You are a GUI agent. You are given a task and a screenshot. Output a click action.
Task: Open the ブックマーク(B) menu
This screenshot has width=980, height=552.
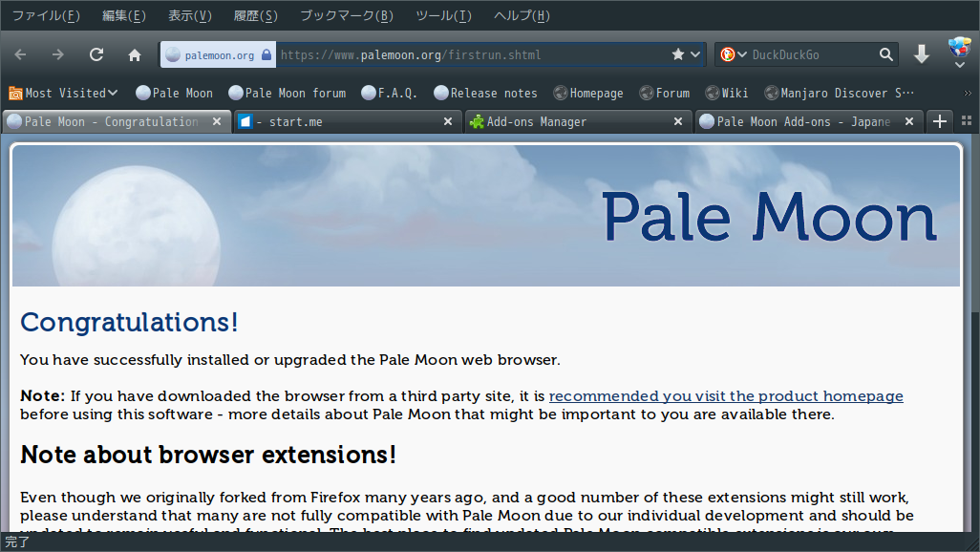(x=347, y=15)
